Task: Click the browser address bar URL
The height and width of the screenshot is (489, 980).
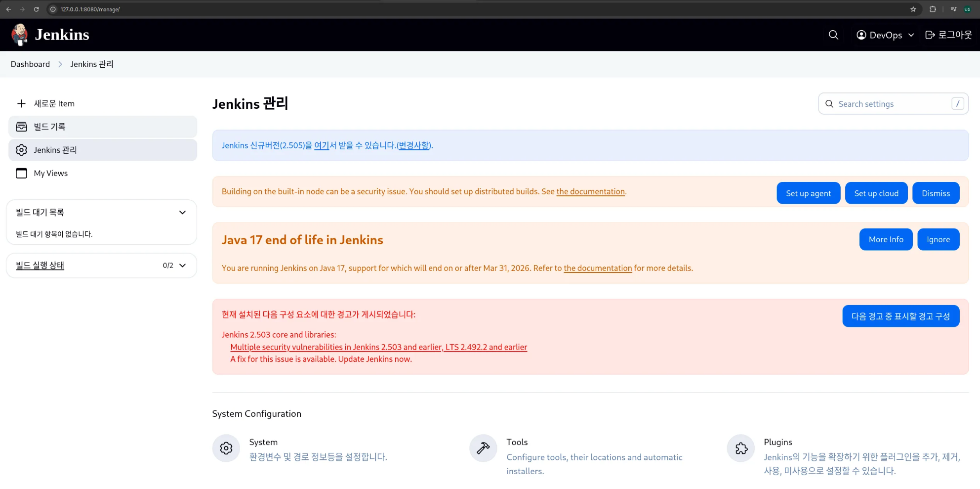Action: [x=90, y=9]
